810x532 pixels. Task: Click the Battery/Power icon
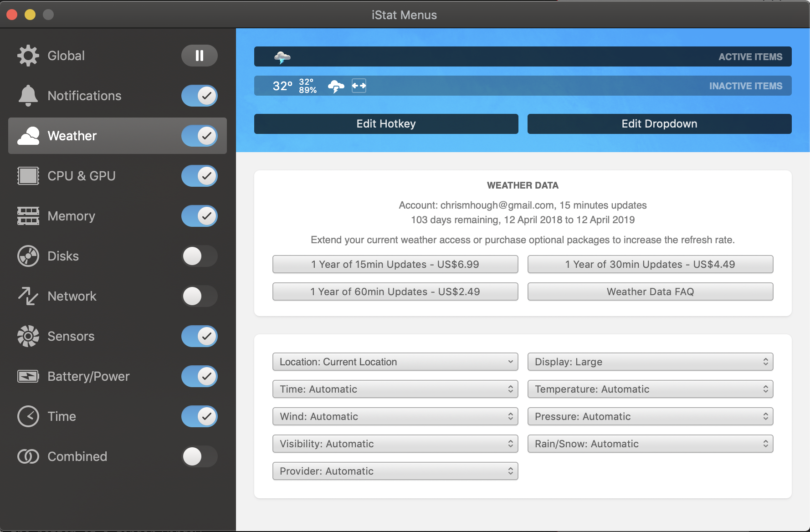28,376
